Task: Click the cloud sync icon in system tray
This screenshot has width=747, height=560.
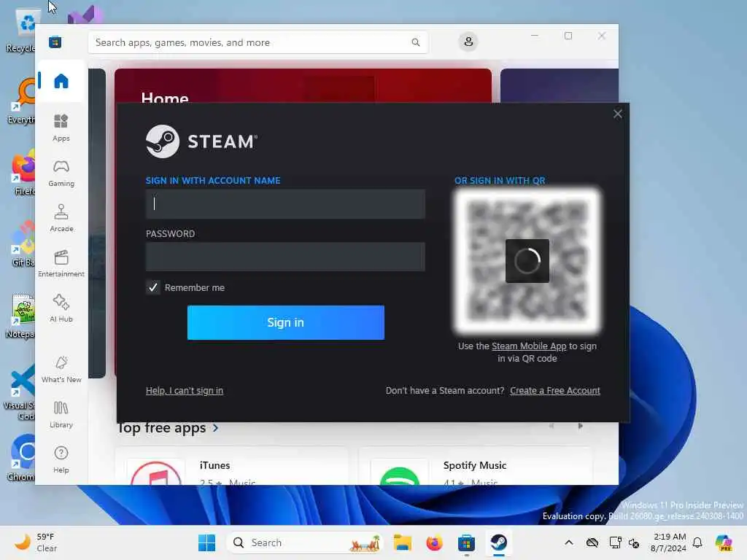Action: click(592, 542)
